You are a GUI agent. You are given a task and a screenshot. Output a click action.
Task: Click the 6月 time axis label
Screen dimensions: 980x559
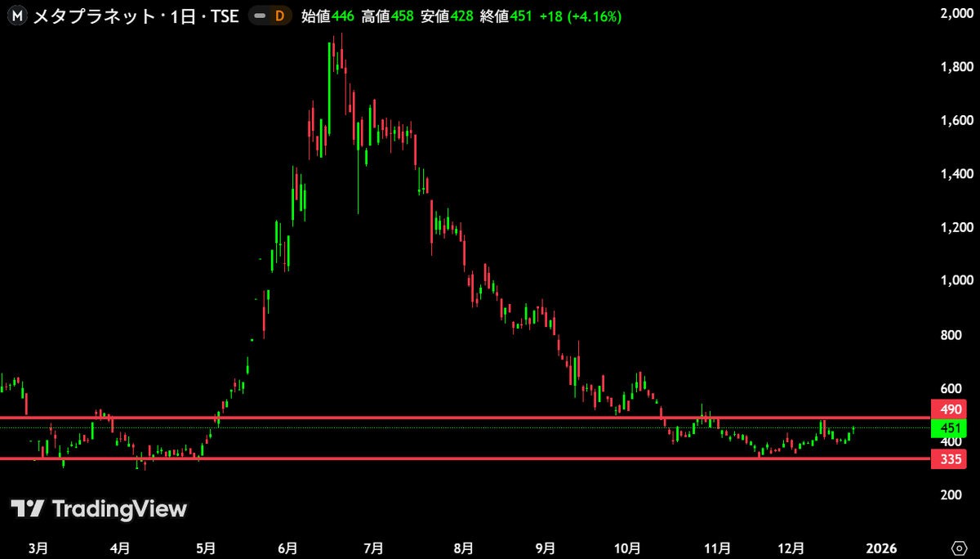(x=287, y=547)
